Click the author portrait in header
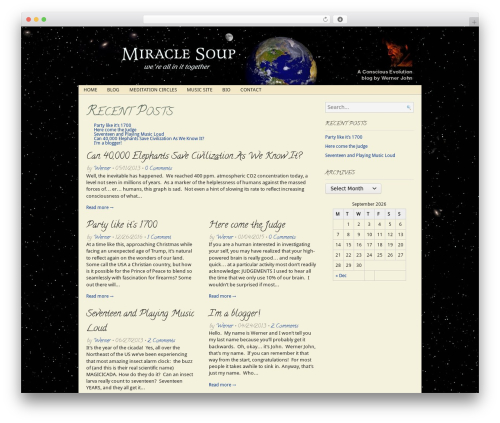Viewport: 500px width, 423px height. click(399, 53)
